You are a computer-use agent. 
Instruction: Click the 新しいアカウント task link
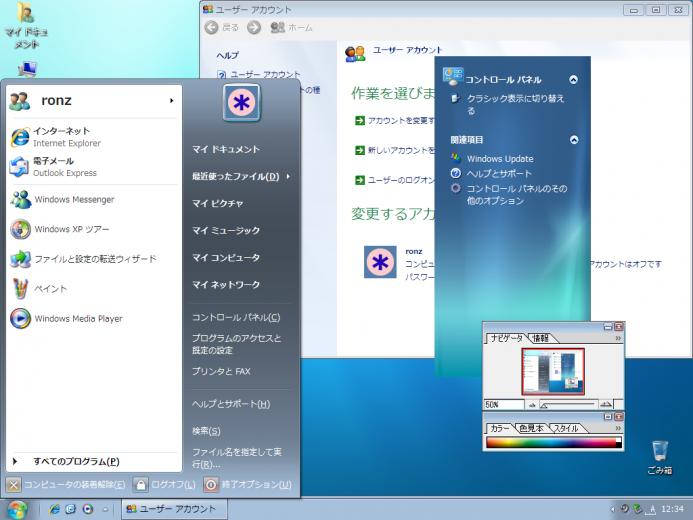coord(401,151)
